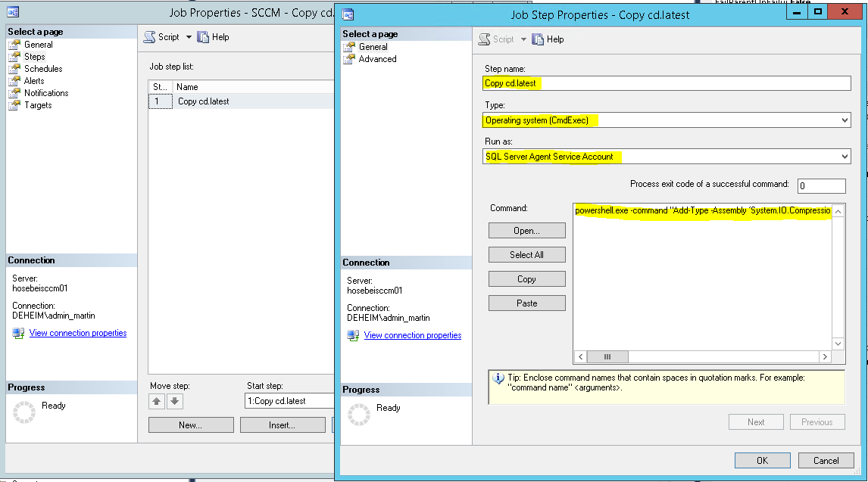Click Insert... button in Job Properties

[283, 425]
